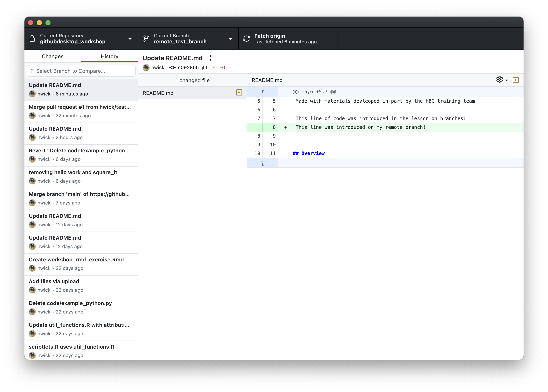548x392 pixels.
Task: Click modified icon on README.md file row
Action: point(239,93)
